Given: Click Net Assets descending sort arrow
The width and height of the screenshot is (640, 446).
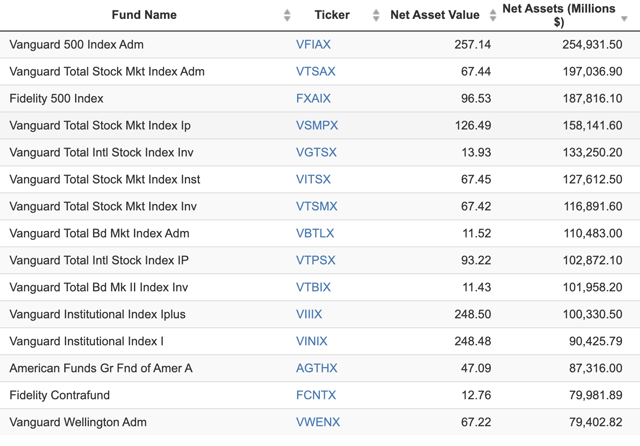Looking at the screenshot, I should point(625,19).
